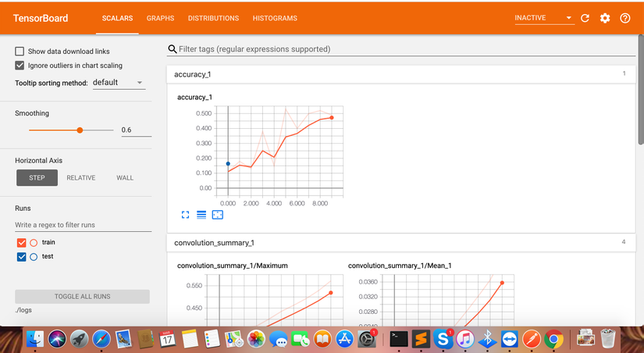Open Sublime Text from the dock
Viewport: 644px width, 353px height.
tap(421, 340)
